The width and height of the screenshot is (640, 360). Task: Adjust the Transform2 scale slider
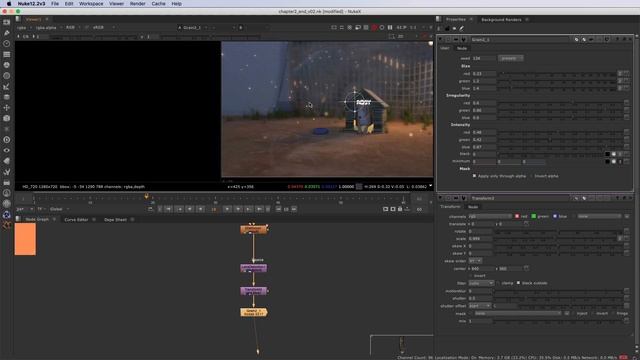556,239
